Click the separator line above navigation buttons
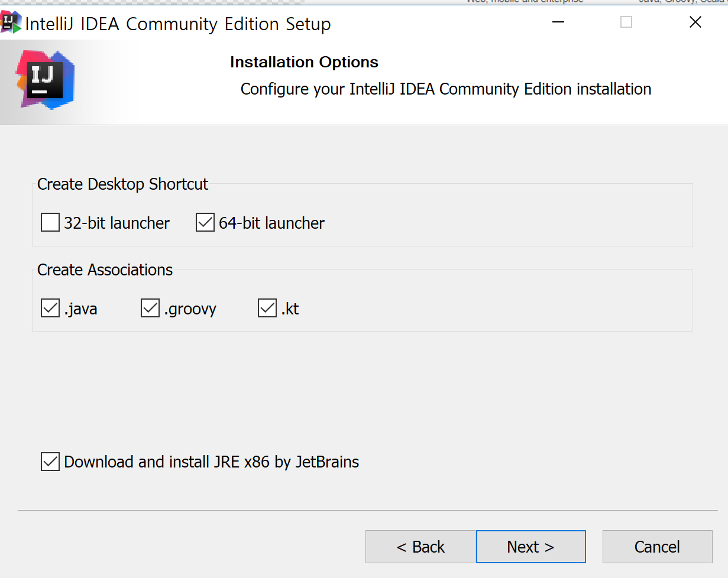 367,510
